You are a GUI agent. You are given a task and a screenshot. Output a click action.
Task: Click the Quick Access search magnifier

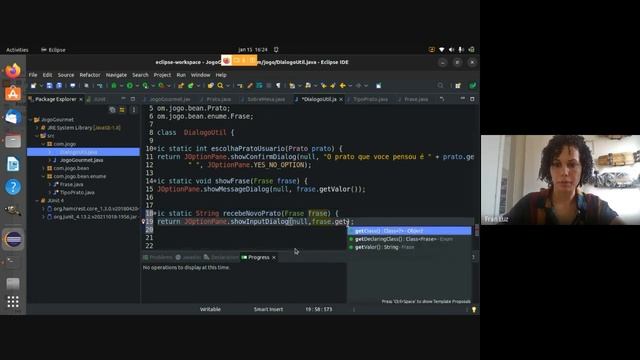tap(440, 86)
